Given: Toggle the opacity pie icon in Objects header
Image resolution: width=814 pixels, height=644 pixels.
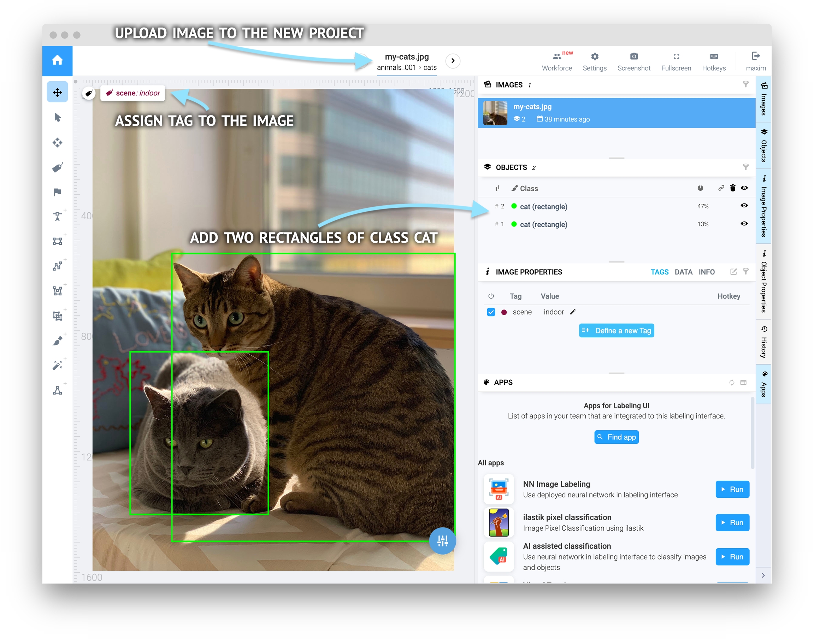Looking at the screenshot, I should pos(700,188).
